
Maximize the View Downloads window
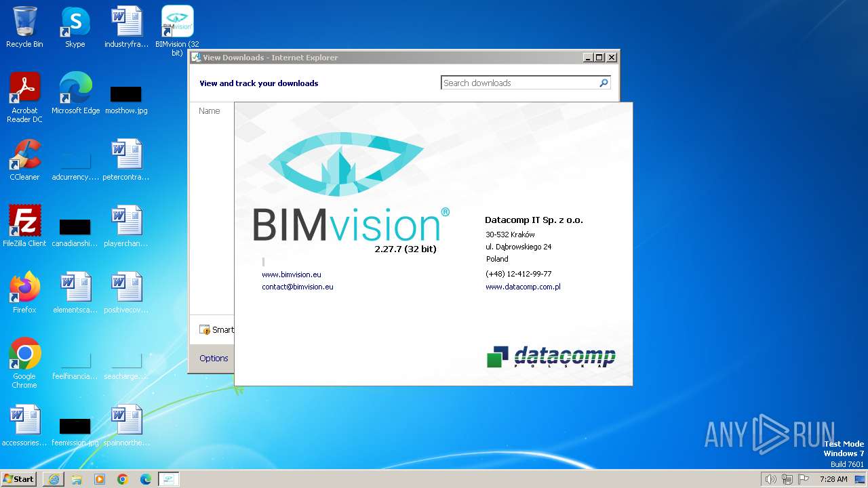(x=599, y=58)
